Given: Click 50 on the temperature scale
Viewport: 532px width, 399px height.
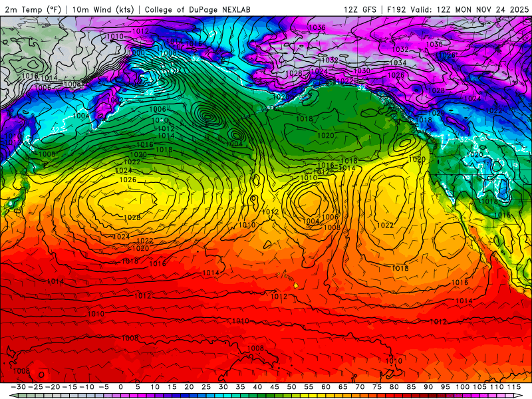Looking at the screenshot, I should click(291, 387).
